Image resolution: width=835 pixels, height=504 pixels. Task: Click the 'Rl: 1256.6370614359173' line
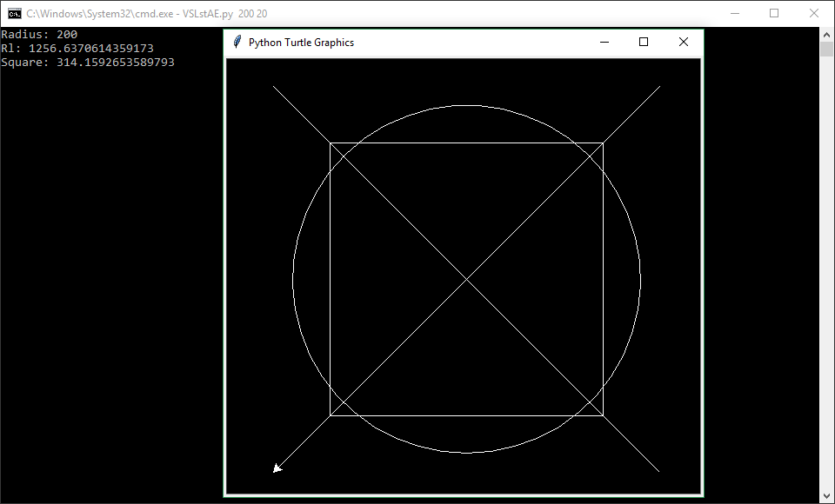[77, 49]
